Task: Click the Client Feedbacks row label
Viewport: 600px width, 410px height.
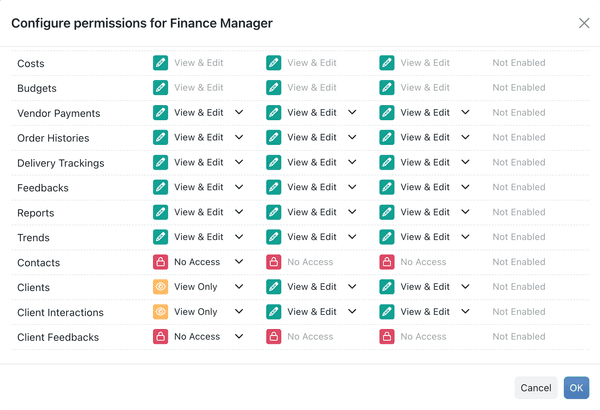Action: pyautogui.click(x=58, y=337)
